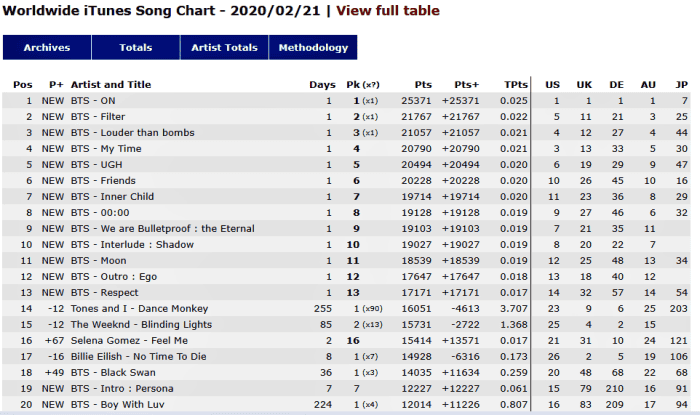The width and height of the screenshot is (700, 415).
Task: Click the Days column header
Action: click(x=322, y=85)
